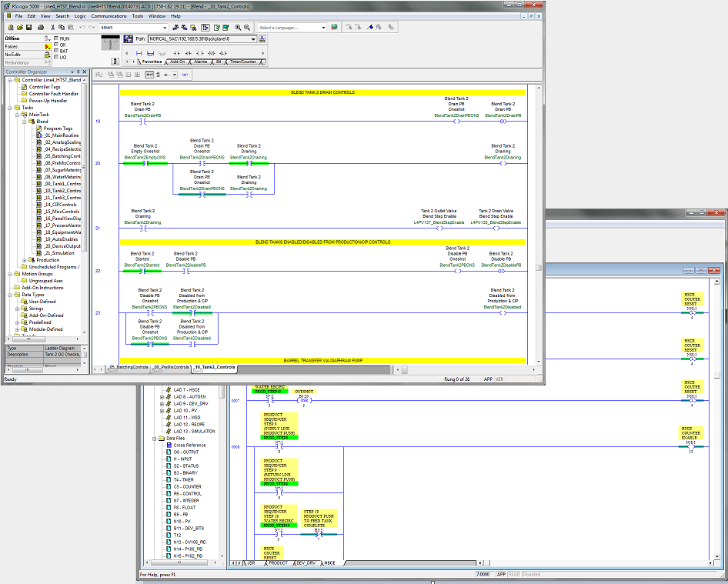Collapse the Data Files folder in back window
This screenshot has height=584, width=728.
(x=155, y=439)
